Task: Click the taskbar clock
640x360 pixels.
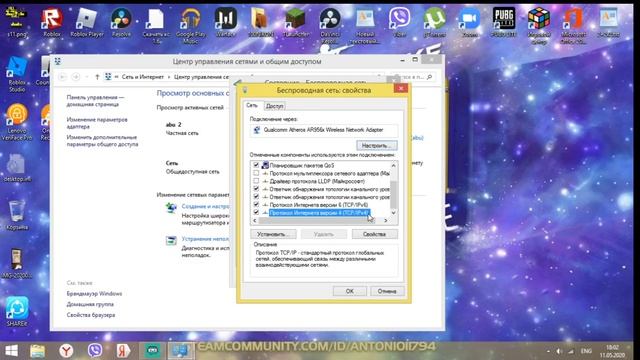Action: [x=611, y=351]
